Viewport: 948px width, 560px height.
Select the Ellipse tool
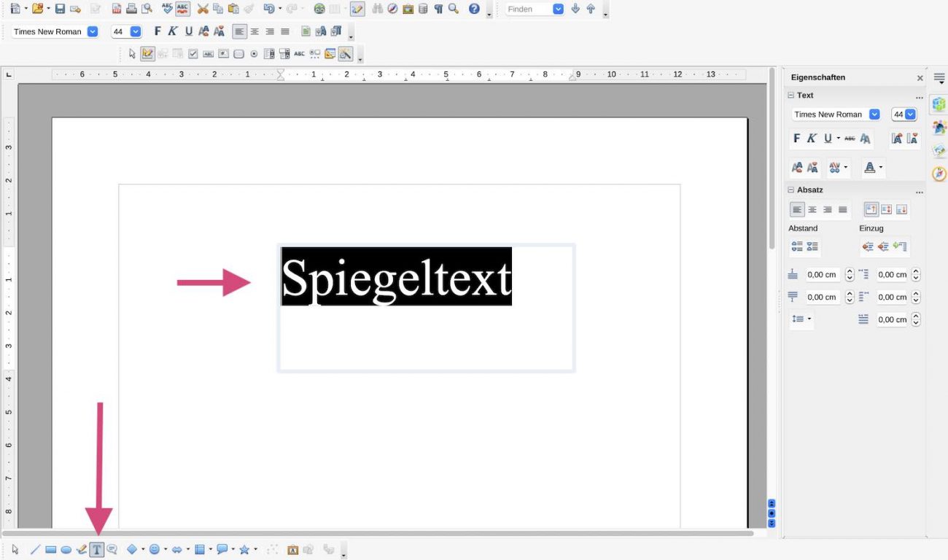66,549
